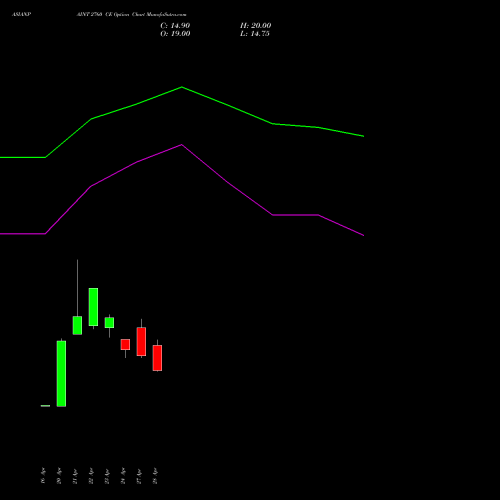Click the peak of the purple line
Image resolution: width=500 pixels, height=500 pixels.
click(x=182, y=145)
